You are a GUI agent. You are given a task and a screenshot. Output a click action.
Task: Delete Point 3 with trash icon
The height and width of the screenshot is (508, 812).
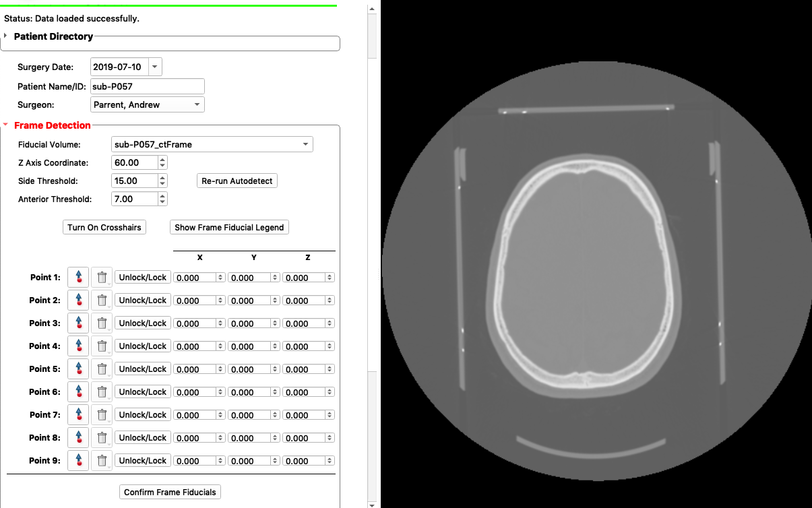[102, 323]
